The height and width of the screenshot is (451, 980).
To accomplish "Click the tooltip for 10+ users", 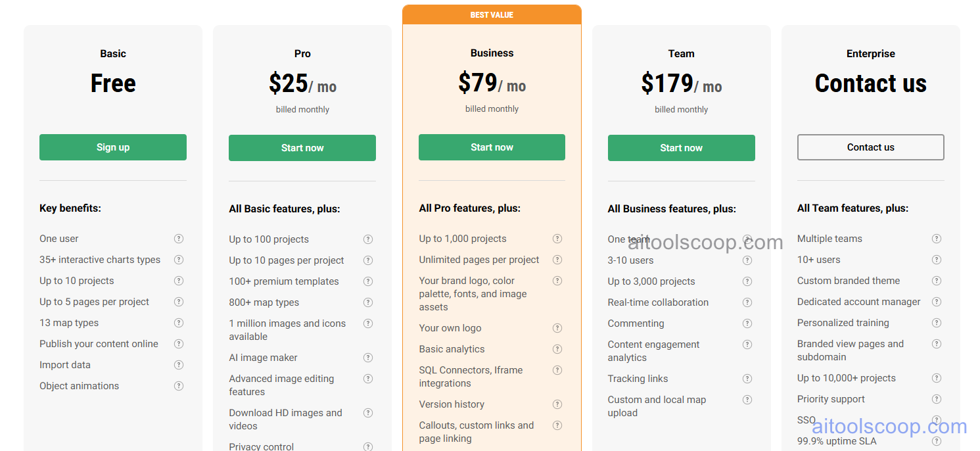I will [x=937, y=260].
